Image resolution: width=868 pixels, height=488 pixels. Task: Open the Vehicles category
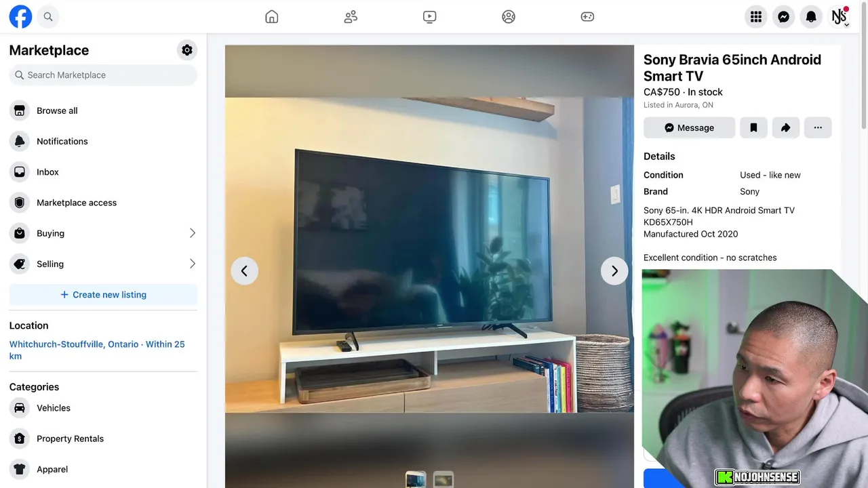click(103, 408)
